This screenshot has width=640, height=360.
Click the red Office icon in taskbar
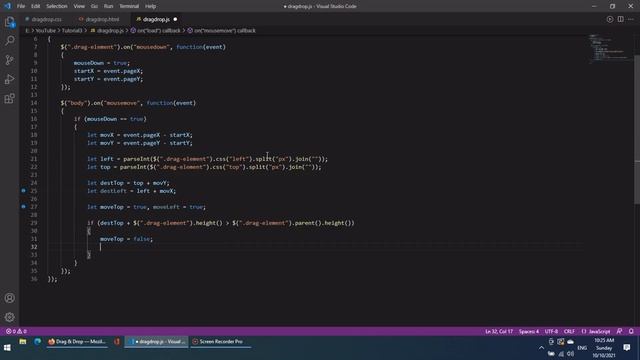pos(117,342)
